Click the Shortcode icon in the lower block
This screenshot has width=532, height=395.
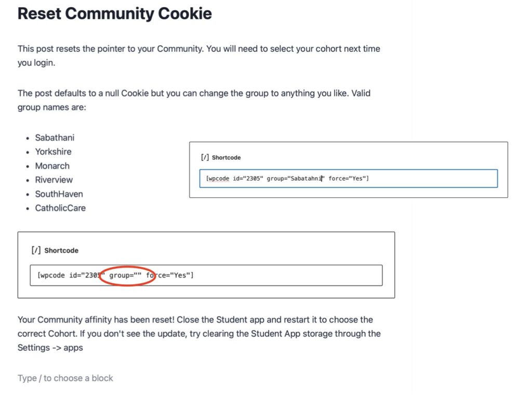tap(36, 251)
